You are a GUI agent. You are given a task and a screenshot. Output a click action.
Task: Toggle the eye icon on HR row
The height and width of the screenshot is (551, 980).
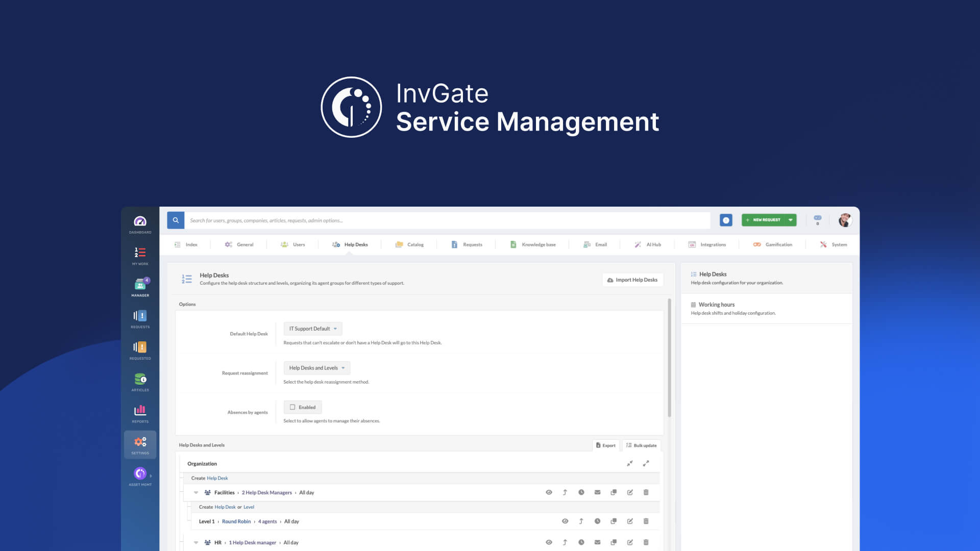[549, 542]
